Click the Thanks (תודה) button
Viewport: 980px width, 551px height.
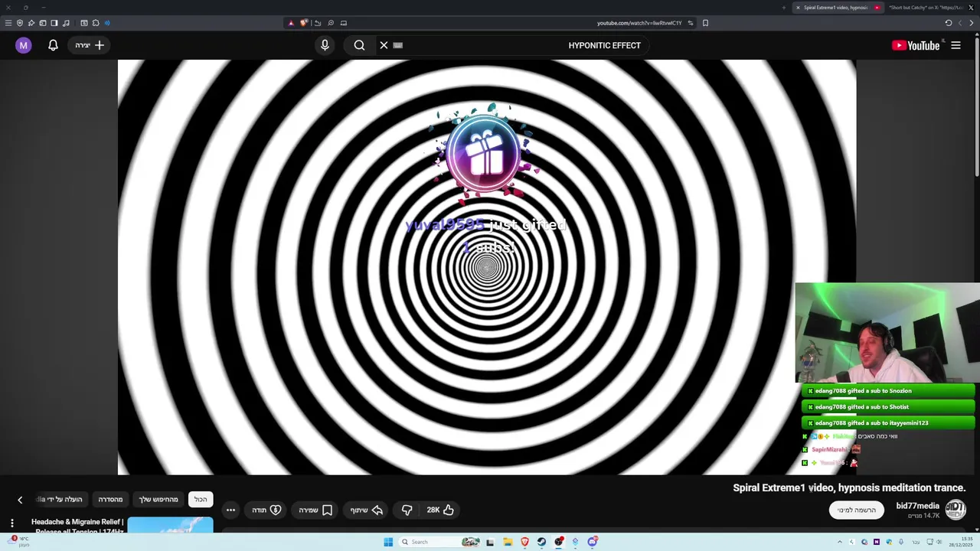pos(266,510)
